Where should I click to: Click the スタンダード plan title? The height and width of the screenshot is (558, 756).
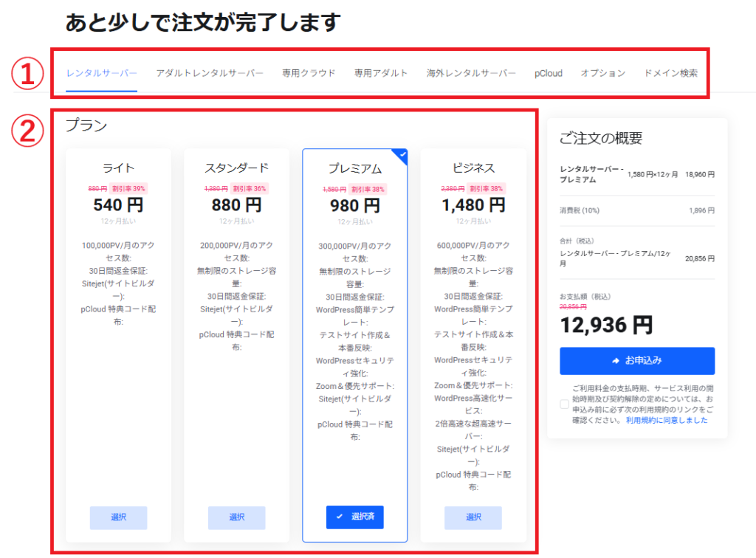[236, 168]
